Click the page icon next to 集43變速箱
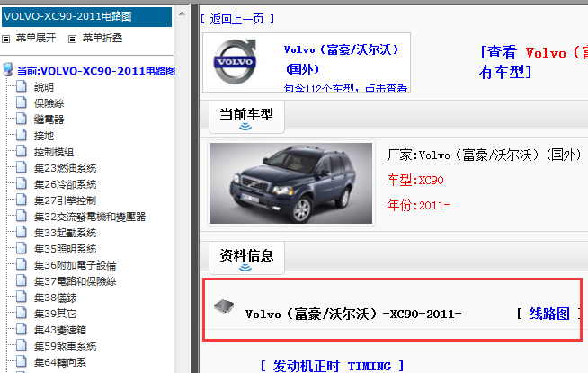 (x=22, y=329)
